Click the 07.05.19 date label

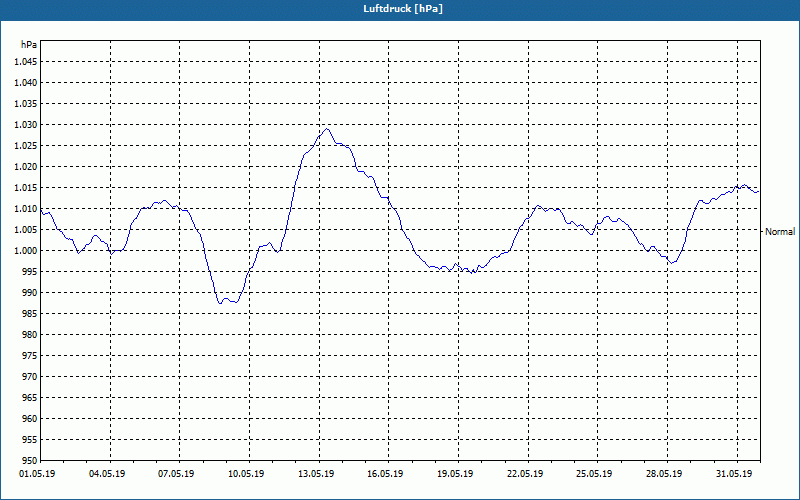(176, 474)
